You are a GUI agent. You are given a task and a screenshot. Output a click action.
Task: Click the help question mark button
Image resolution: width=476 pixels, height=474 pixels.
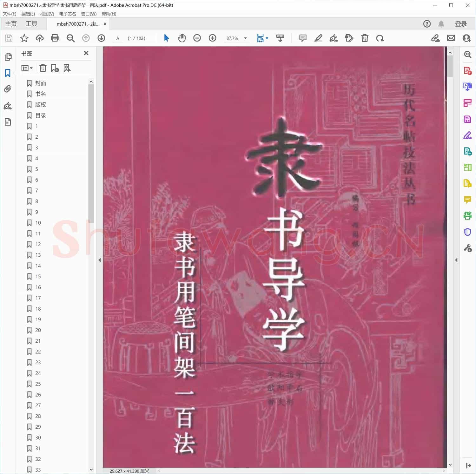pos(427,23)
